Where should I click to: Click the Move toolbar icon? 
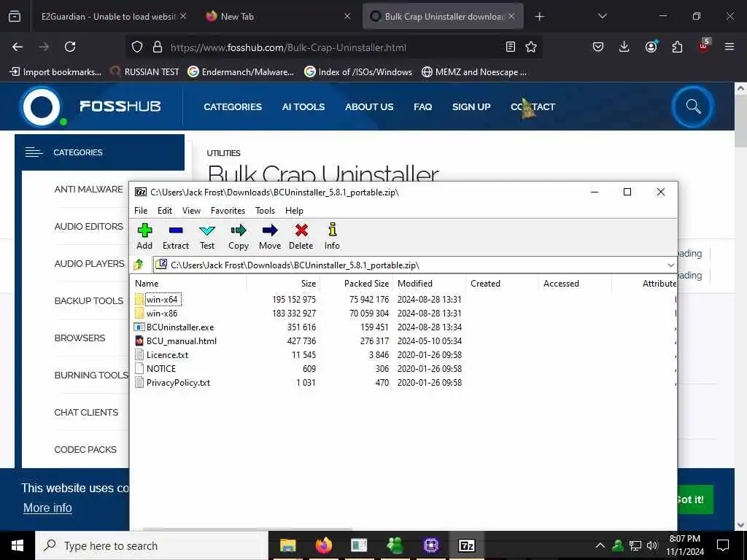tap(270, 237)
